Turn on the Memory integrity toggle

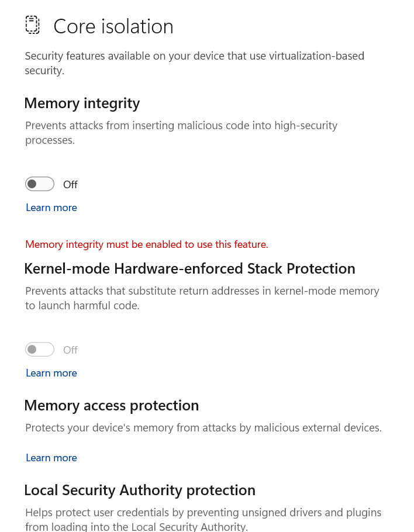click(40, 184)
